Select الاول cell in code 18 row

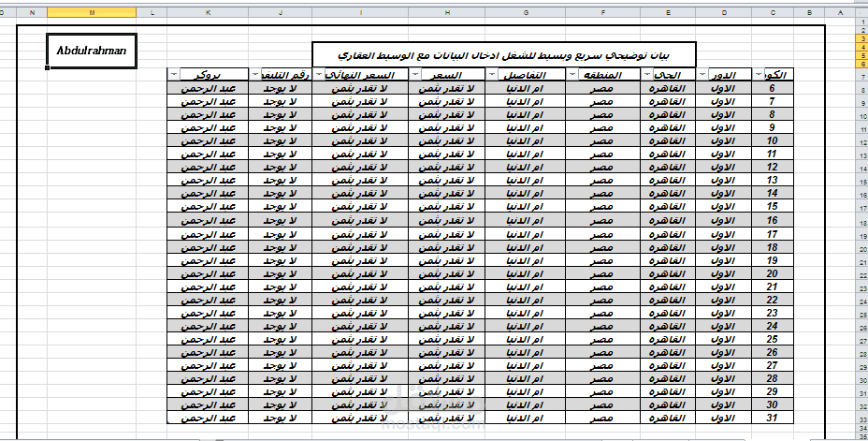[724, 247]
